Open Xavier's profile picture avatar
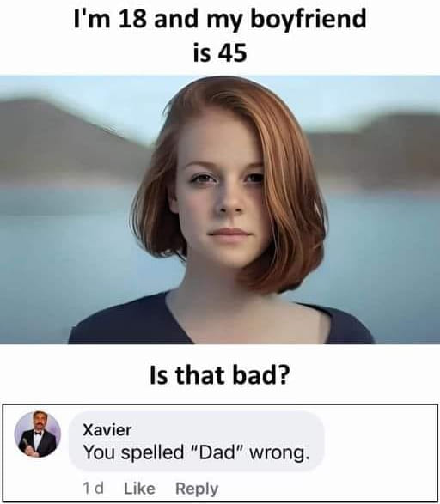This screenshot has height=504, width=440. (38, 434)
